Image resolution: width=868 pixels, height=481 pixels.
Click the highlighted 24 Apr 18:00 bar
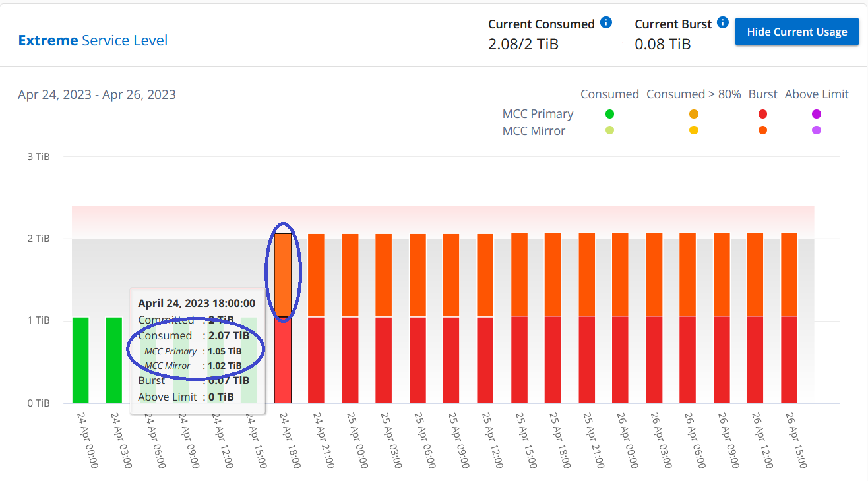click(x=283, y=318)
